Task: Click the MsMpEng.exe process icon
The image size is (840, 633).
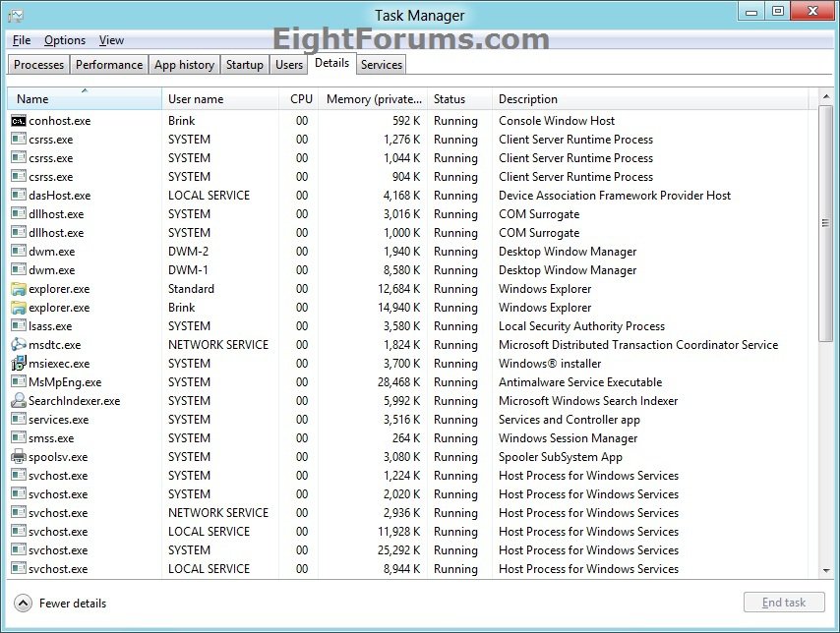Action: tap(19, 382)
